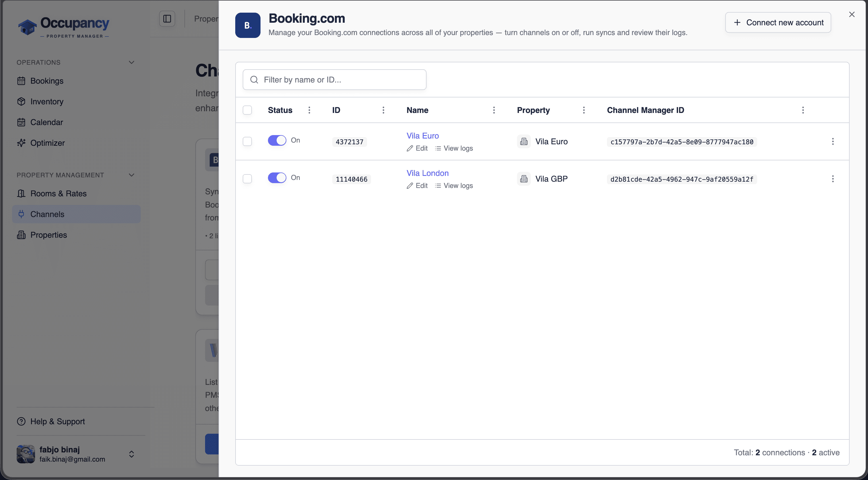This screenshot has width=868, height=480.
Task: Turn off the Vila London connection toggle
Action: point(277,178)
